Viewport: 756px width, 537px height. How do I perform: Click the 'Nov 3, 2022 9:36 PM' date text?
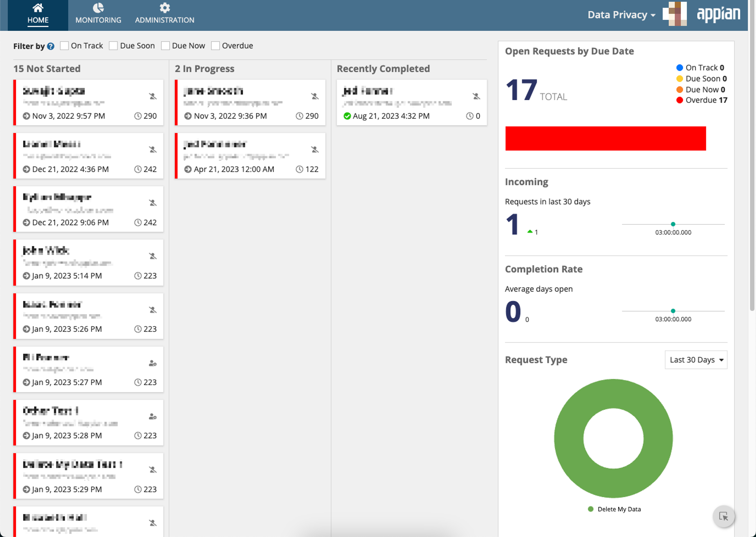230,116
